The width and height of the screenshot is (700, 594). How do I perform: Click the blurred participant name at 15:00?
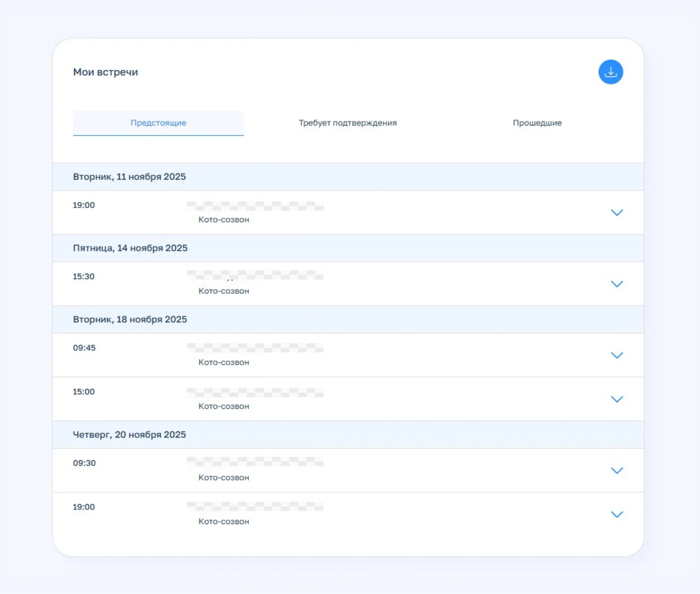255,393
